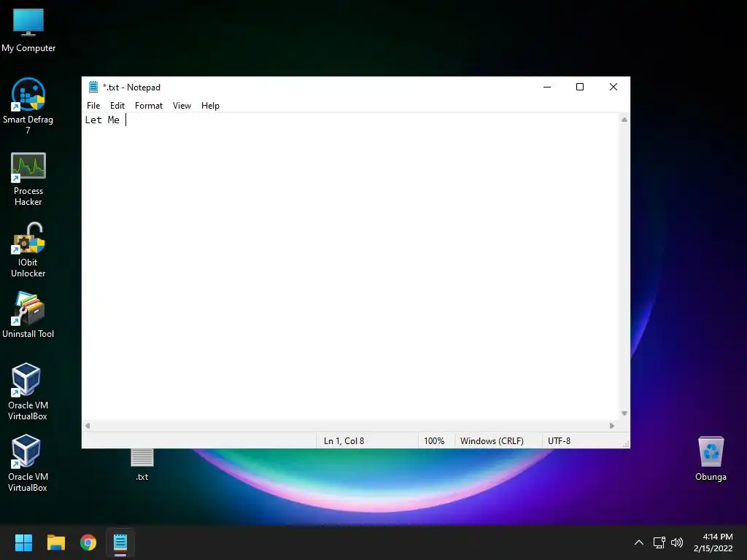This screenshot has width=747, height=560.
Task: Launch Google Chrome from taskbar
Action: 88,542
